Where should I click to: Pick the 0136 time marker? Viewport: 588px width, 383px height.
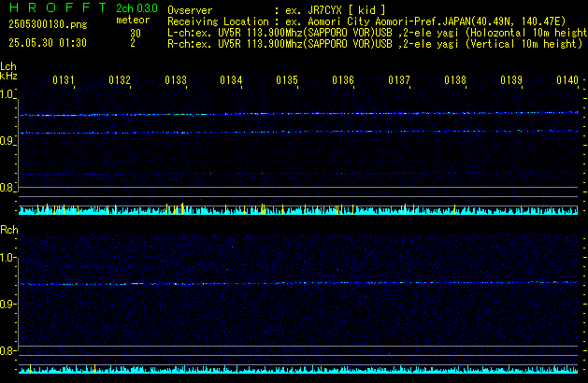[x=343, y=80]
